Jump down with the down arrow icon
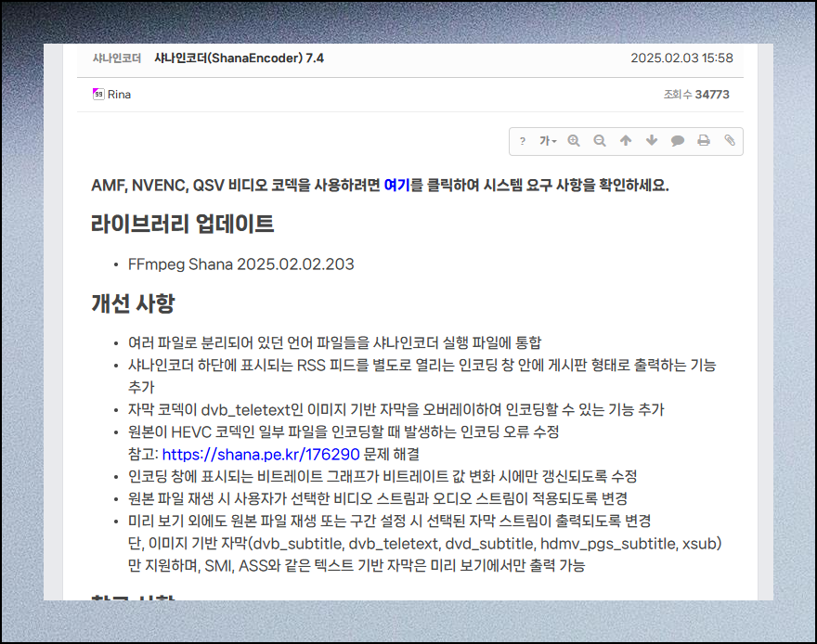 [652, 140]
